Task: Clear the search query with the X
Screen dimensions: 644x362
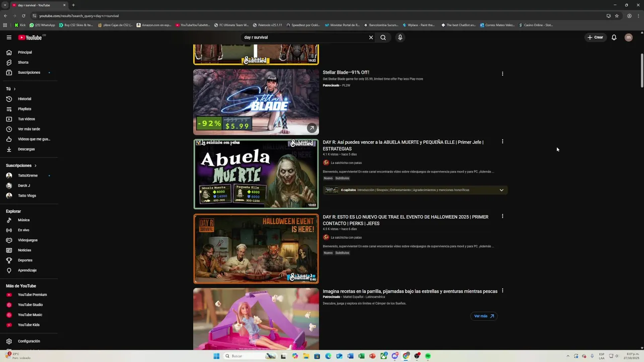Action: tap(371, 37)
